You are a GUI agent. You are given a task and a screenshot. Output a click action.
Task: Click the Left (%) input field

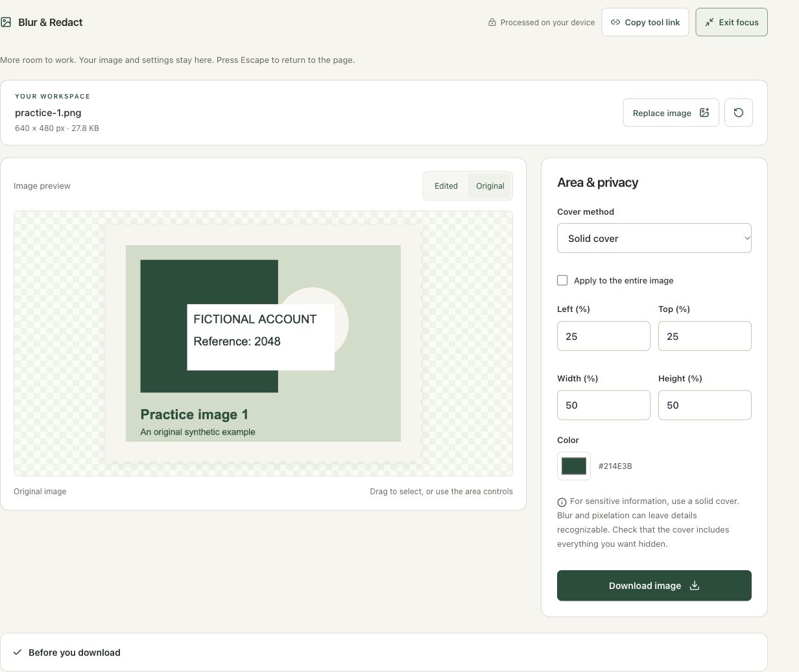point(603,336)
